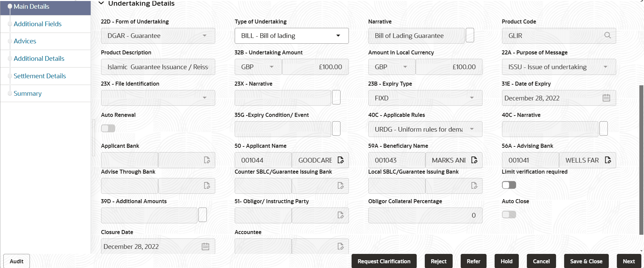Enable Limit verification required switch

click(x=509, y=185)
